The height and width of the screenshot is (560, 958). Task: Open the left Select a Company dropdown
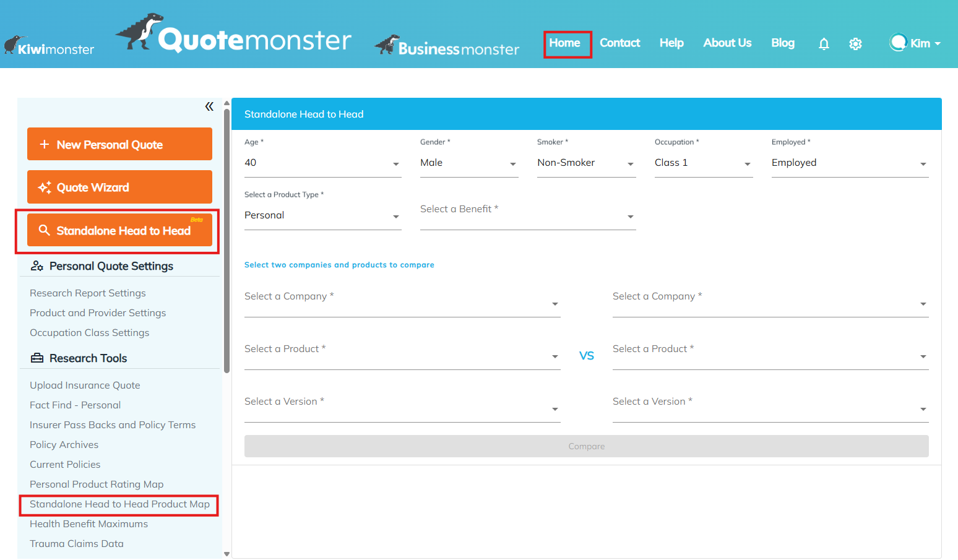[402, 303]
